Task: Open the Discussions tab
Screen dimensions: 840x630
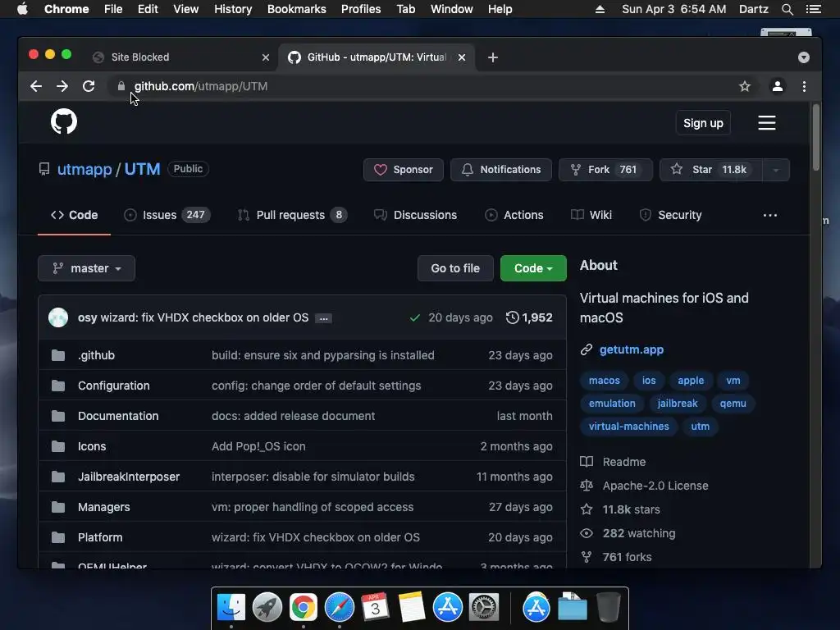Action: pos(415,215)
